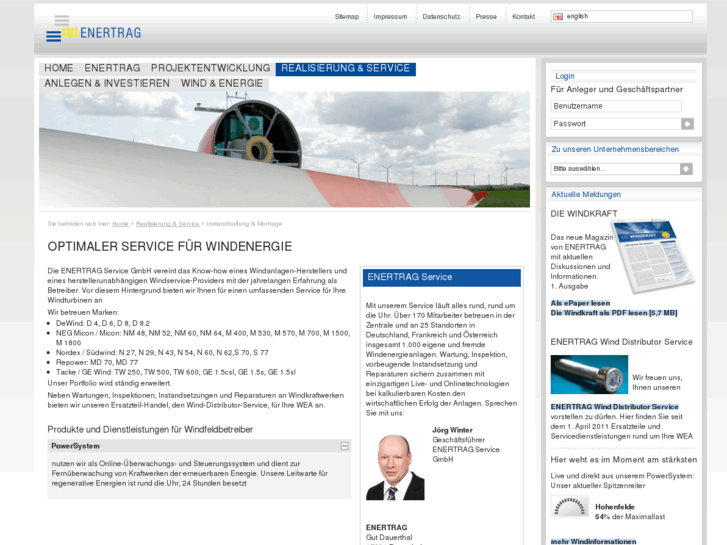Image resolution: width=727 pixels, height=545 pixels.
Task: Click the Home breadcrumb link
Action: pyautogui.click(x=120, y=224)
